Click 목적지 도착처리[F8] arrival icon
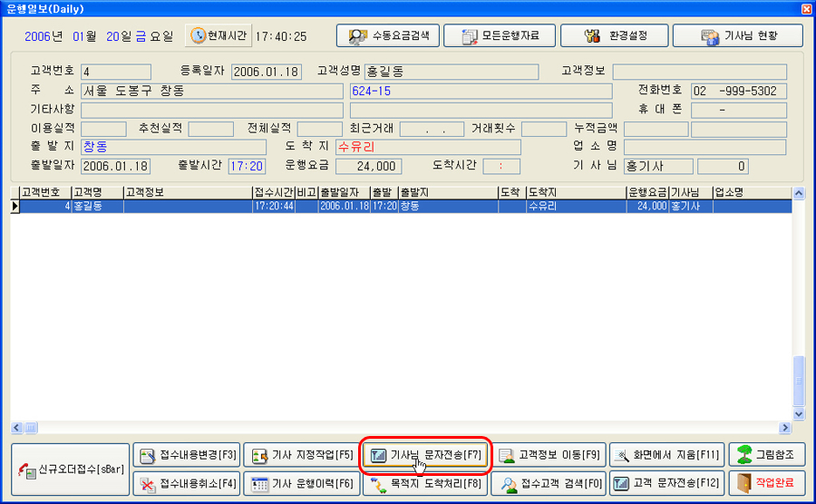 point(378,485)
